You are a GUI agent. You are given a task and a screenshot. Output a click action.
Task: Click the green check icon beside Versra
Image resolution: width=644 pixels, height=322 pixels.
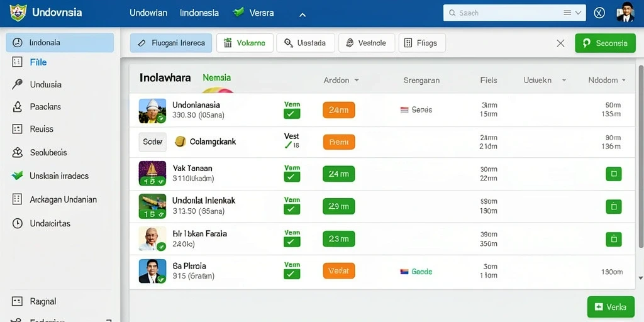coord(238,13)
